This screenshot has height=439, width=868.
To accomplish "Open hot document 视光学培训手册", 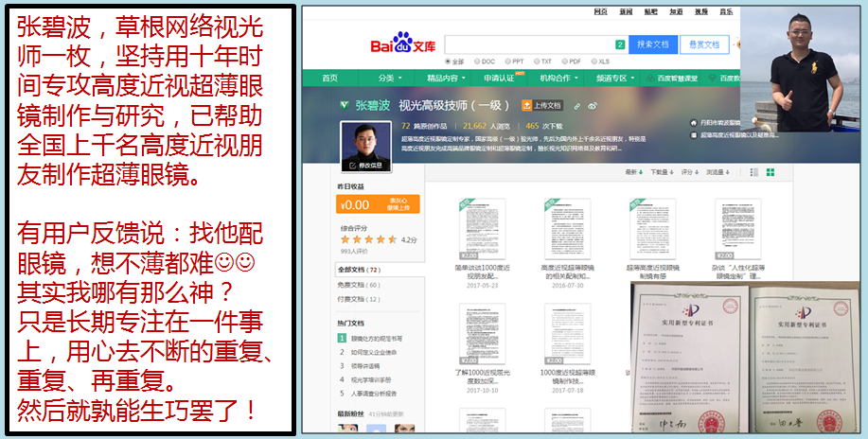I will click(x=371, y=379).
